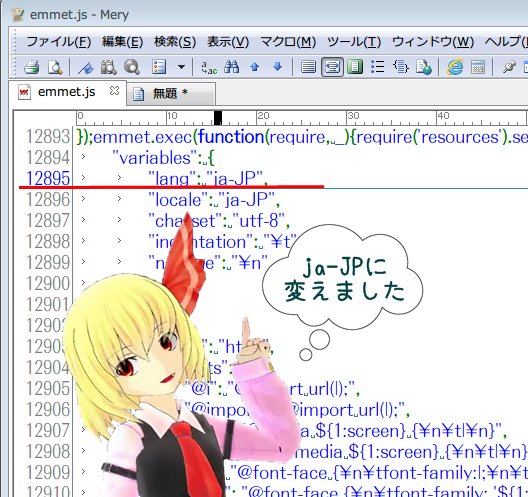Click line number 12899

[x=47, y=262]
